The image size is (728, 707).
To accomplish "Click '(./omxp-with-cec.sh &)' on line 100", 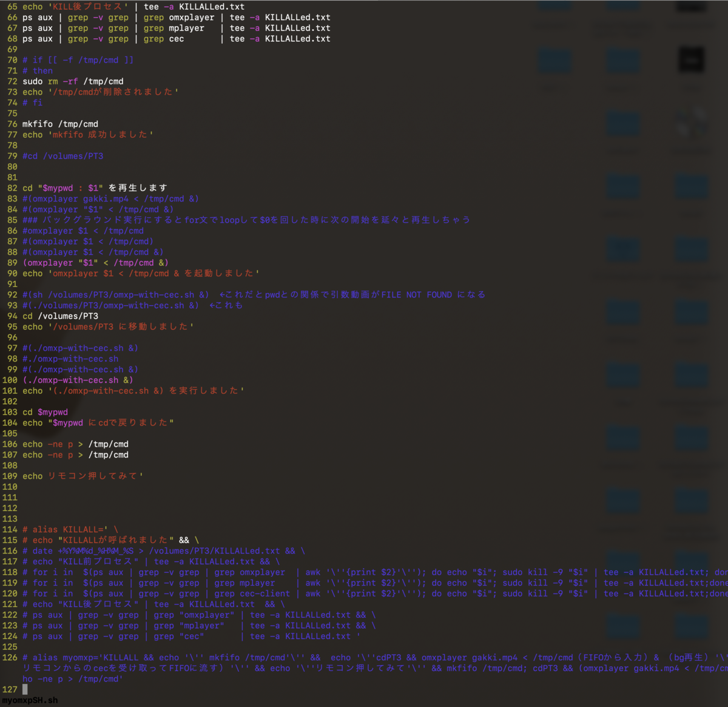I will (78, 381).
